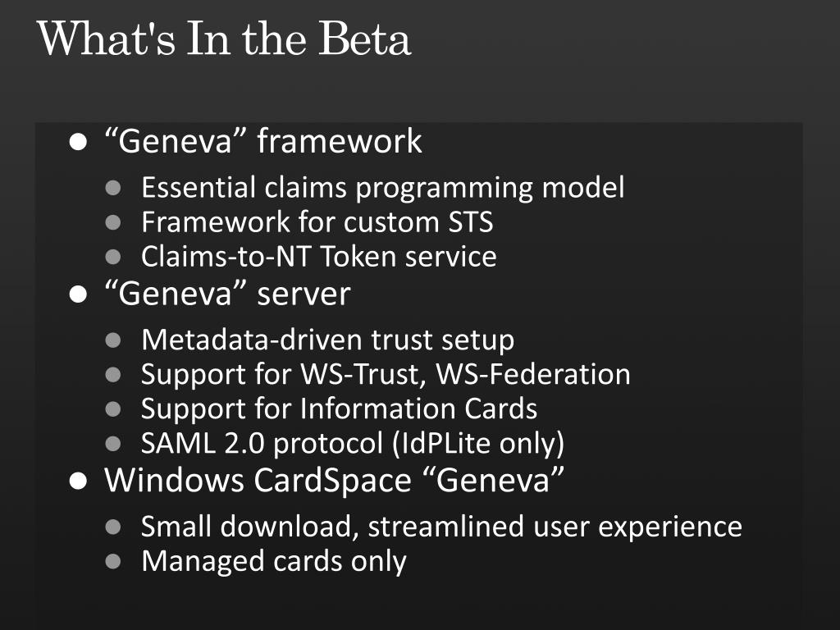Select "Support for Information Cards" line

click(x=339, y=409)
